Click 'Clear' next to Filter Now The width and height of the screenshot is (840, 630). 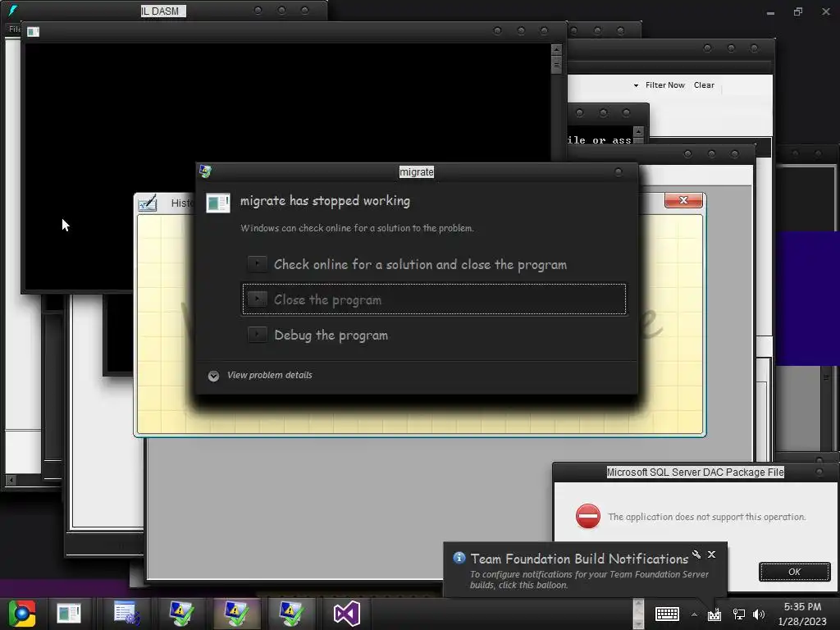point(704,85)
